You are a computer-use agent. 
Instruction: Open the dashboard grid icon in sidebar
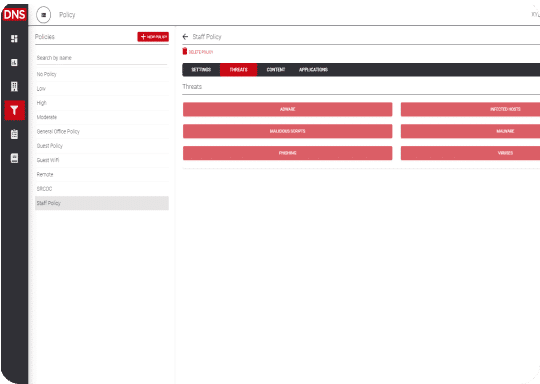tap(14, 39)
